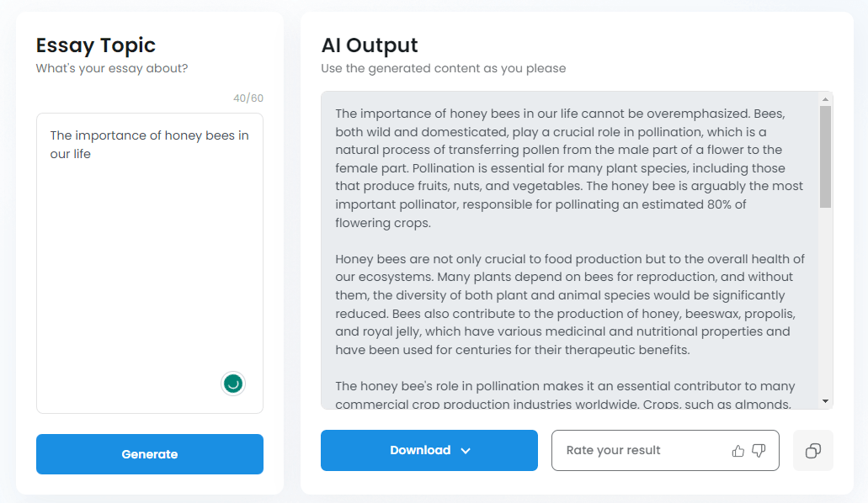This screenshot has height=503, width=868.
Task: Focus the Essay Topic text field
Action: pos(149,252)
